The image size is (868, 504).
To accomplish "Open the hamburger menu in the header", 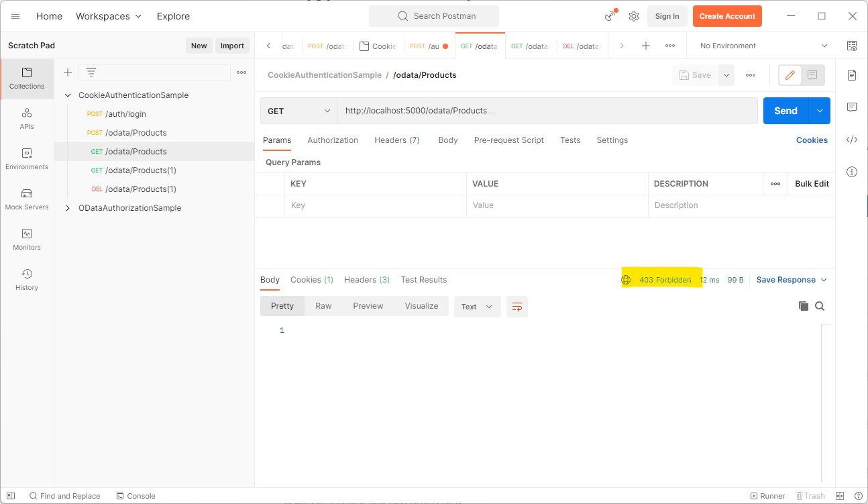I will point(15,16).
